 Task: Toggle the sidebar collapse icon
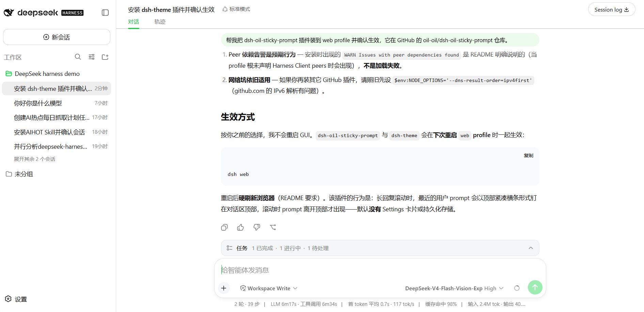(x=105, y=13)
